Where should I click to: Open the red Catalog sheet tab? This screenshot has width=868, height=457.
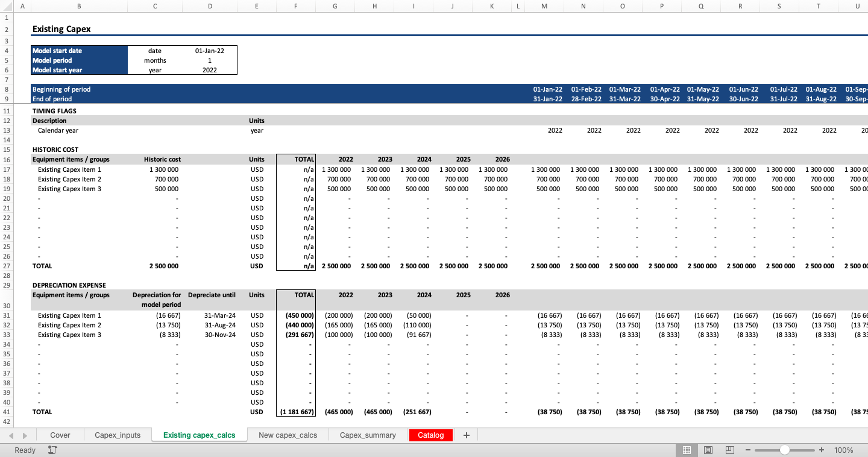click(431, 435)
